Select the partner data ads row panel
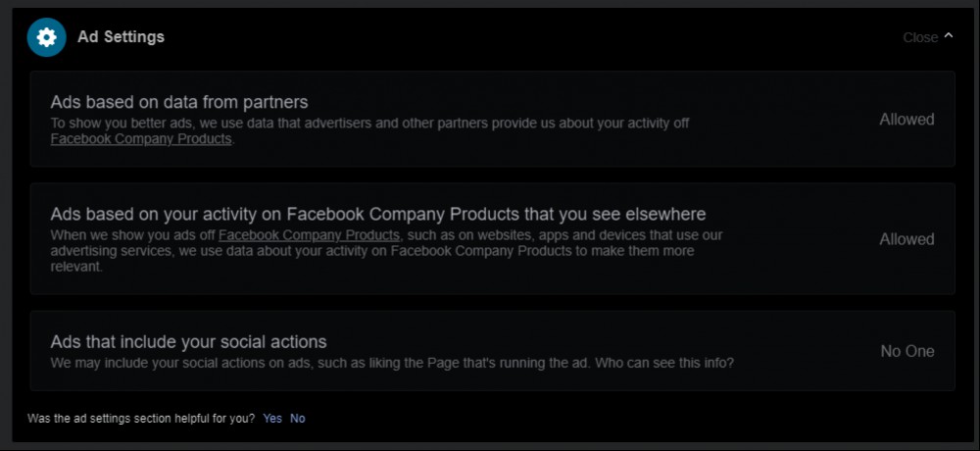 tap(493, 119)
